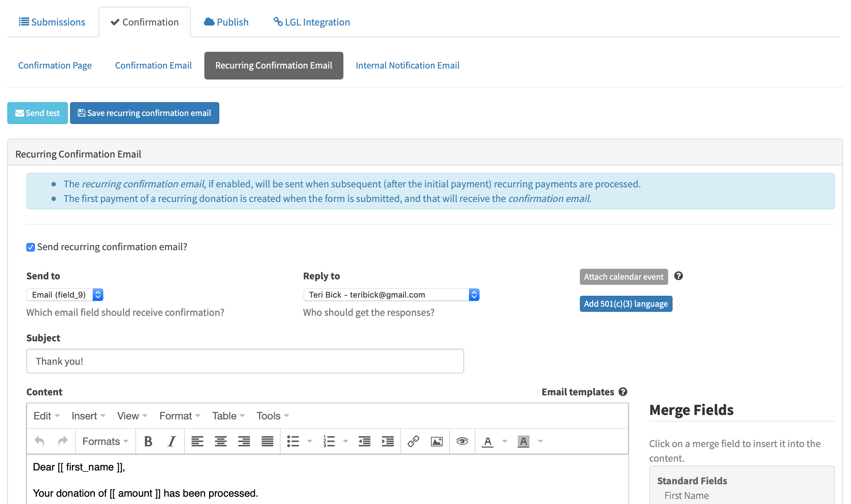Viewport: 851px width, 504px height.
Task: Click the Redo arrow in editor toolbar
Action: pos(63,441)
